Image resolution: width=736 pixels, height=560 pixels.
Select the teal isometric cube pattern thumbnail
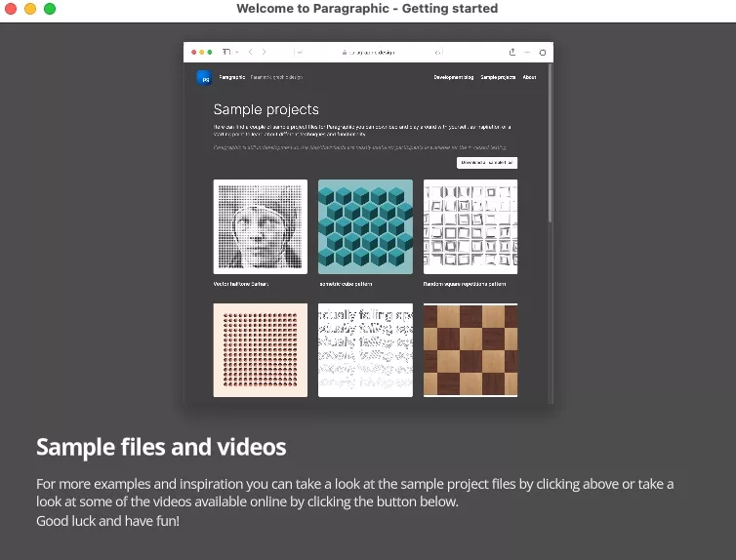click(x=365, y=226)
